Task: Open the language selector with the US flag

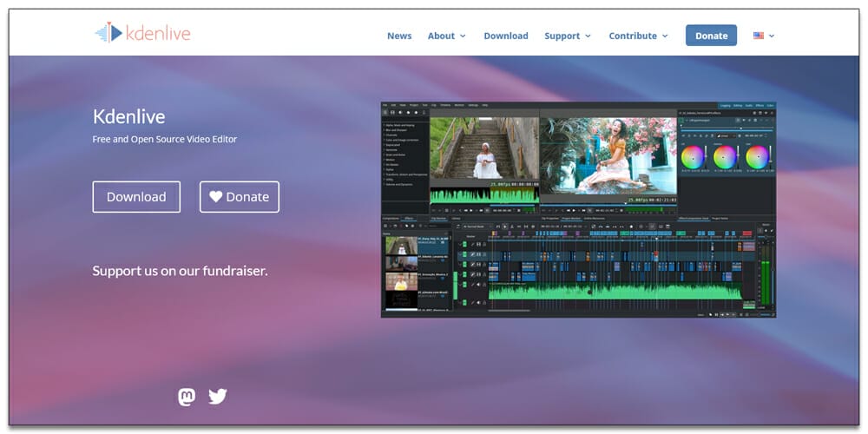Action: 764,36
